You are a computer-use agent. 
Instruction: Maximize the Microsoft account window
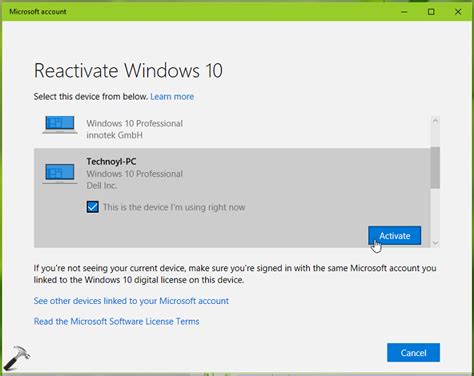(431, 12)
